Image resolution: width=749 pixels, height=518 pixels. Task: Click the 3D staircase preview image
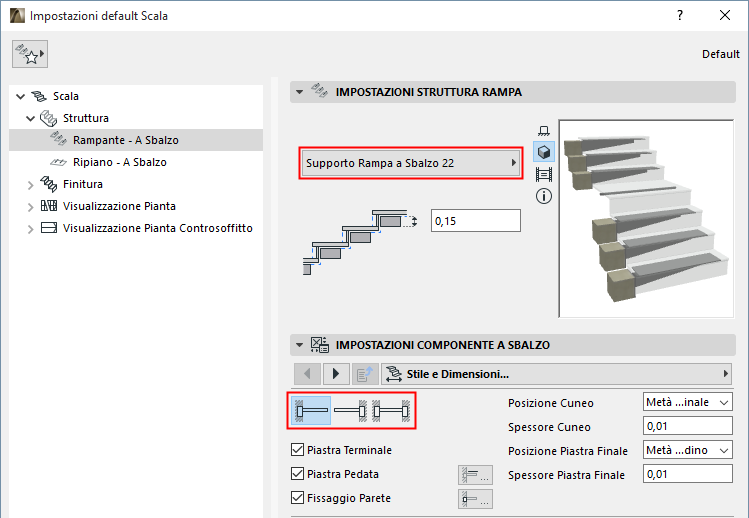click(x=646, y=218)
